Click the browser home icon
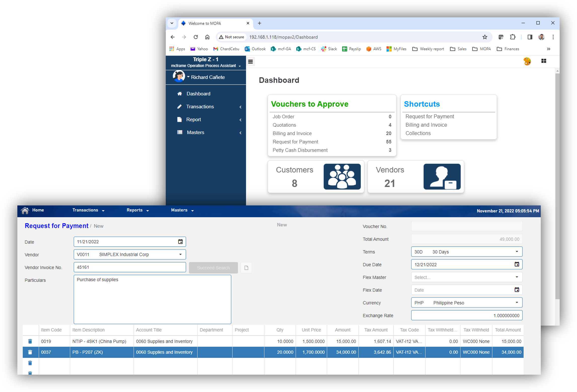Image resolution: width=577 pixels, height=392 pixels. [x=207, y=37]
